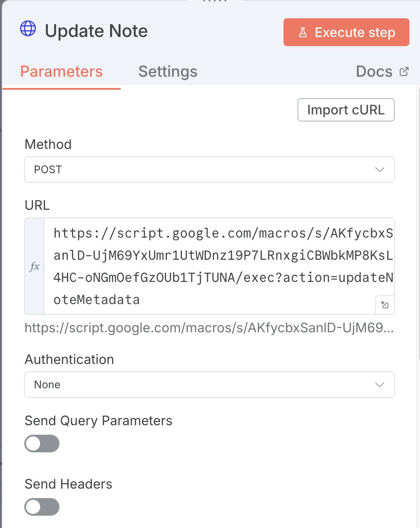
Task: Click the resolved URL preview text below field
Action: [209, 328]
